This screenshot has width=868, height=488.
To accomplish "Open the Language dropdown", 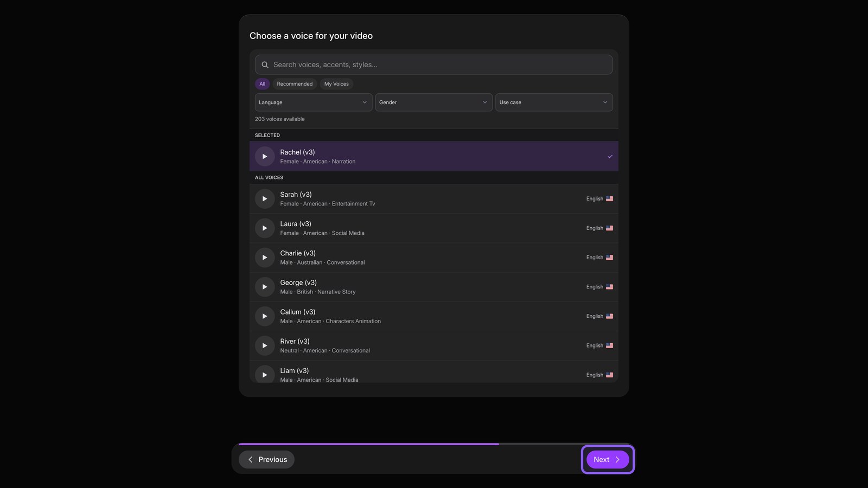I will 314,102.
